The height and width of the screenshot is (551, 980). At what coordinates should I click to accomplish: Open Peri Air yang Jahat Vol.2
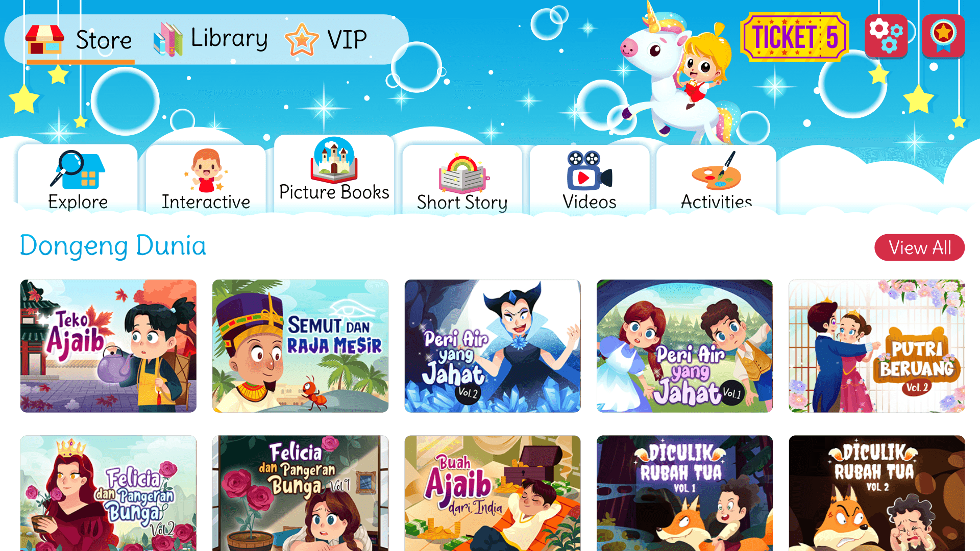493,346
